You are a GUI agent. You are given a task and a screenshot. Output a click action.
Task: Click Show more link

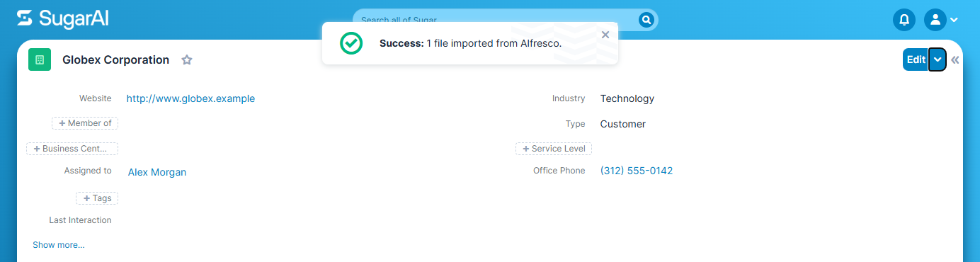58,245
